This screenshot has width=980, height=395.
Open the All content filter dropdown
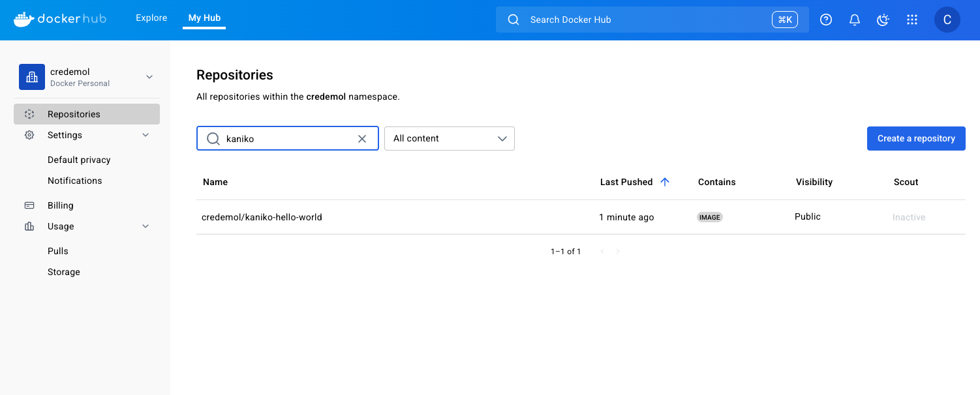point(450,138)
